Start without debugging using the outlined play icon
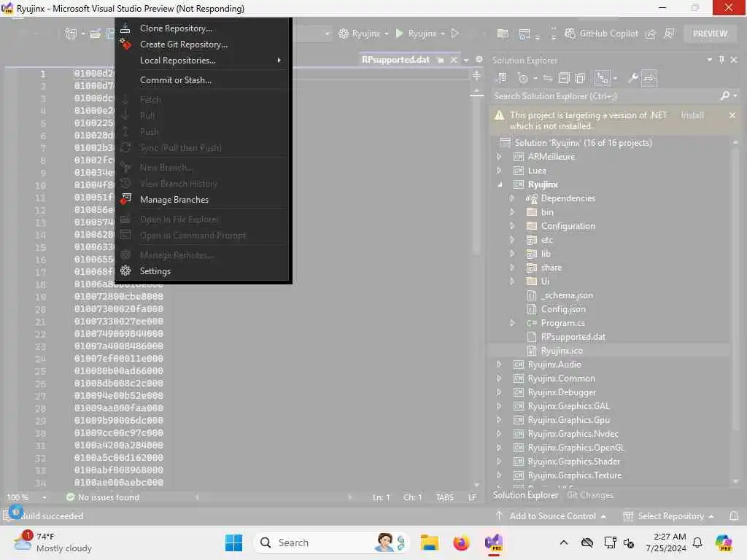 455,34
